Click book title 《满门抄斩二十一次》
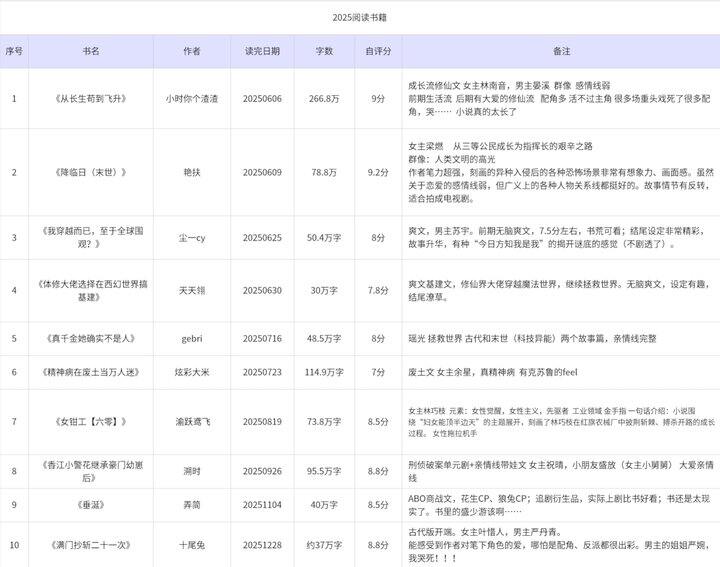Screen dimensions: 720x567 [91, 545]
